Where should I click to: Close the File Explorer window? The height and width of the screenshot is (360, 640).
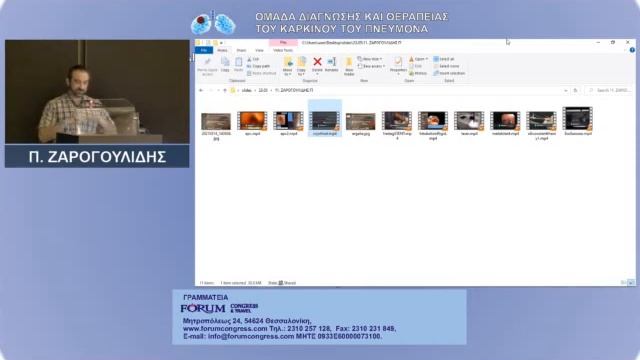pyautogui.click(x=628, y=42)
